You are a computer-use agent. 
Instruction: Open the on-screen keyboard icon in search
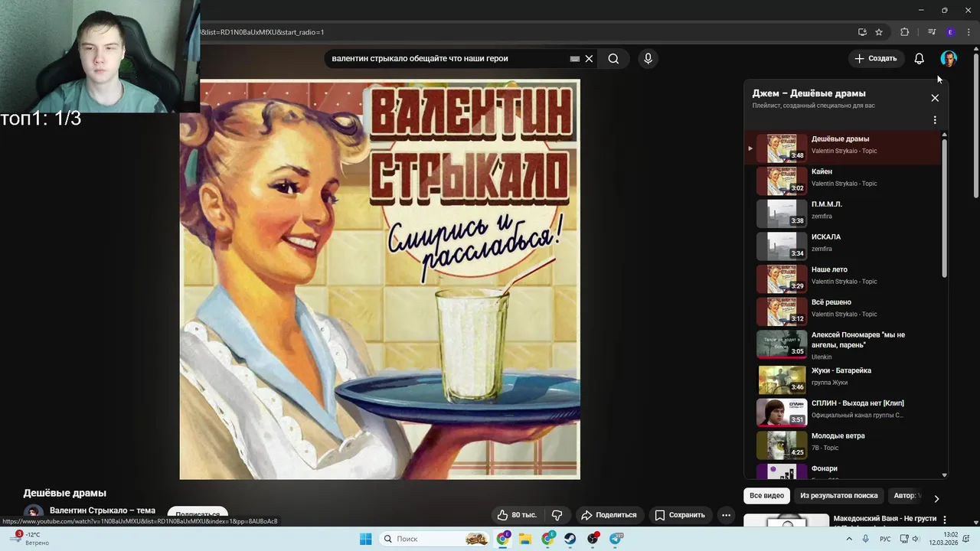pos(575,59)
